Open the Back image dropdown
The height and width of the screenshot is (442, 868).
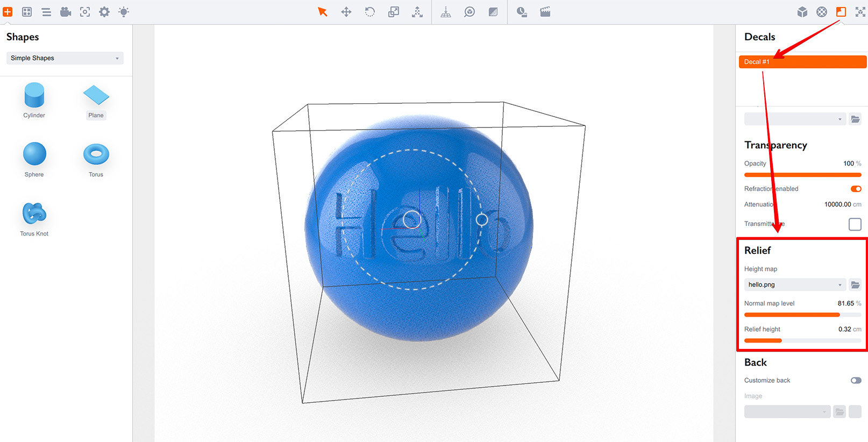(787, 412)
